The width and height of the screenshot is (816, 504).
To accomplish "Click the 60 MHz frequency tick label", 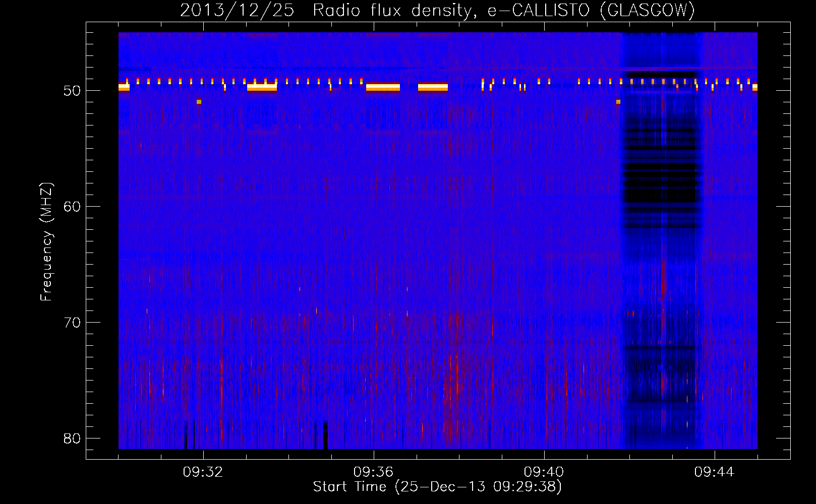I will click(72, 207).
